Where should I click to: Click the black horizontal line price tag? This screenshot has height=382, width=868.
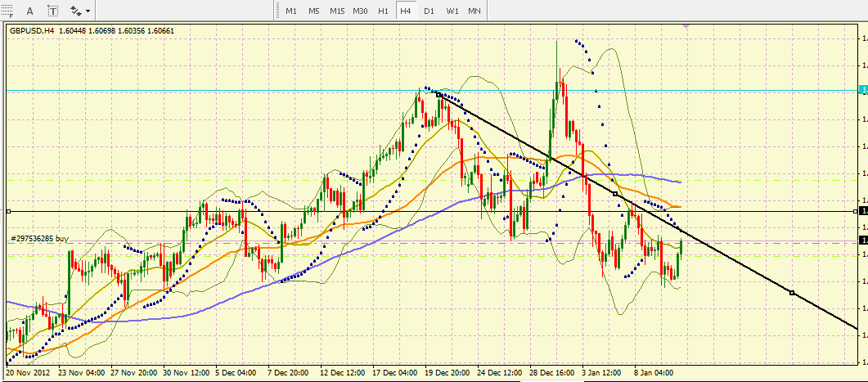pos(863,211)
